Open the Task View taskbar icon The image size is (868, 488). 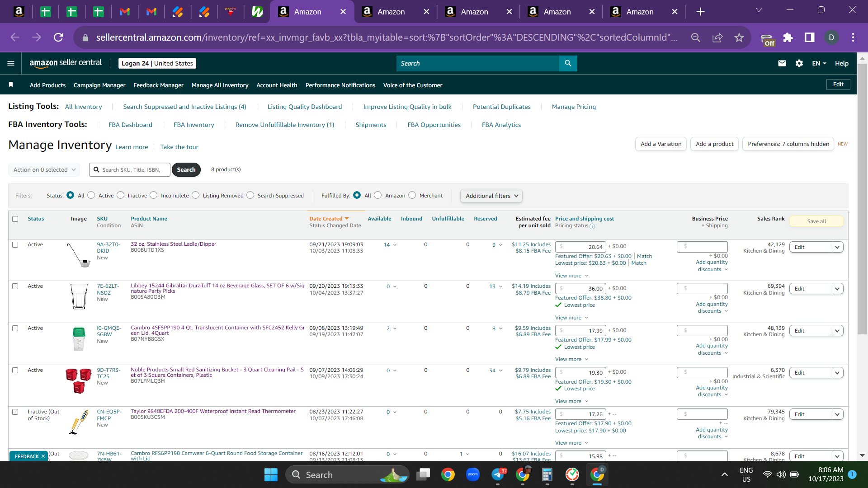point(423,474)
